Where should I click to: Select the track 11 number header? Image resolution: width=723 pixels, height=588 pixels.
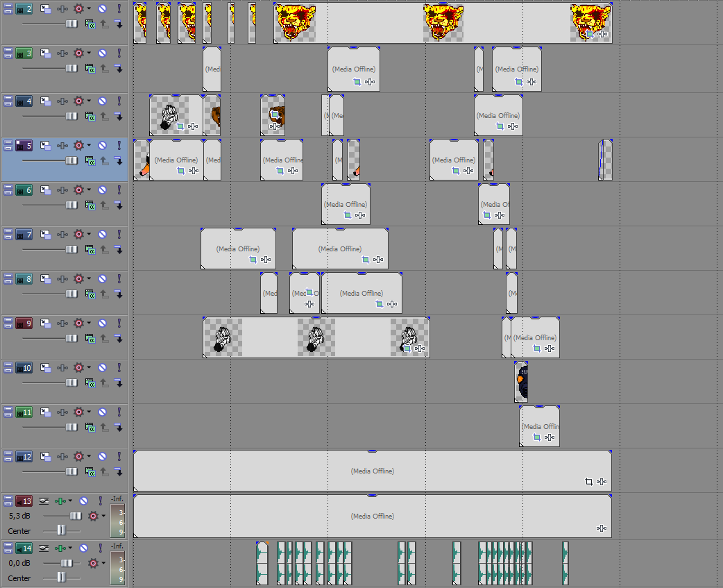(x=24, y=412)
